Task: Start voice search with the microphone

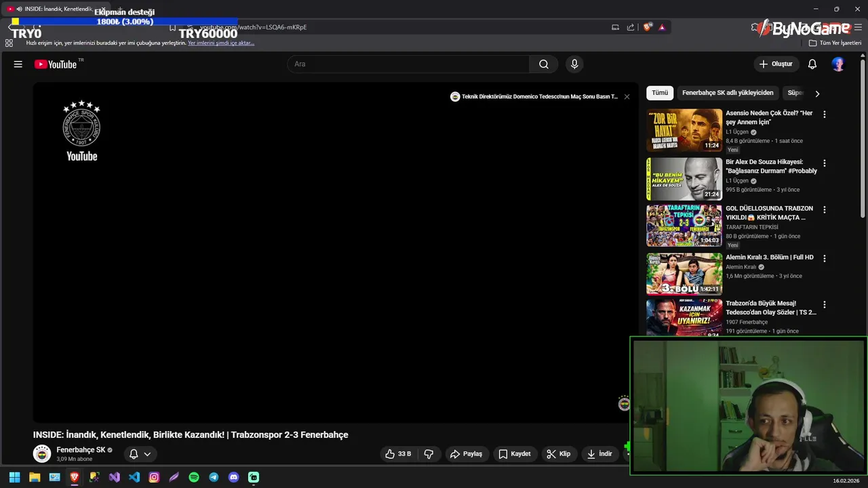Action: point(574,64)
